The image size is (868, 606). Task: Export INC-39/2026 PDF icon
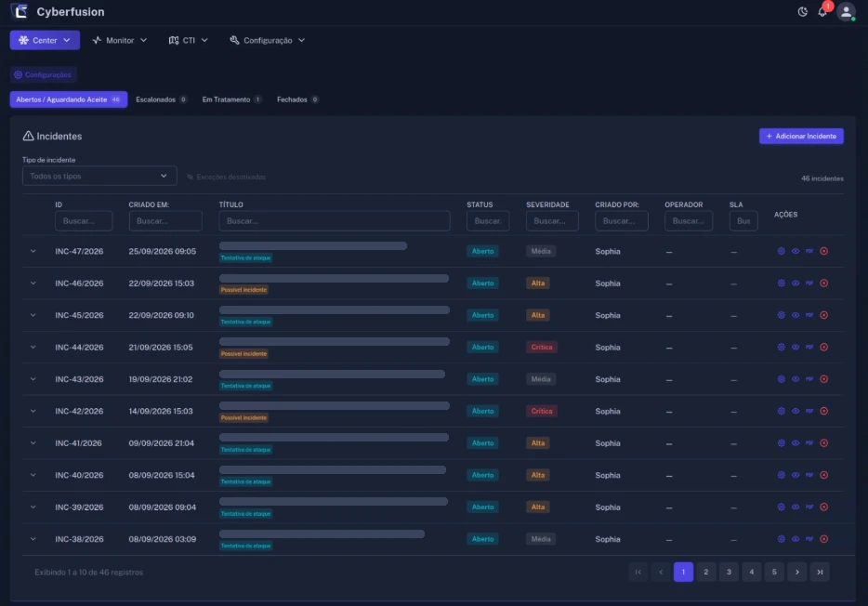809,507
